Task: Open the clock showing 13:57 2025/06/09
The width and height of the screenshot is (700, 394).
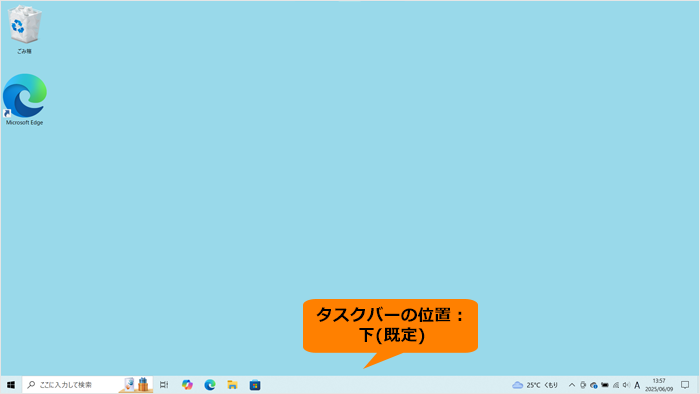Action: 658,385
